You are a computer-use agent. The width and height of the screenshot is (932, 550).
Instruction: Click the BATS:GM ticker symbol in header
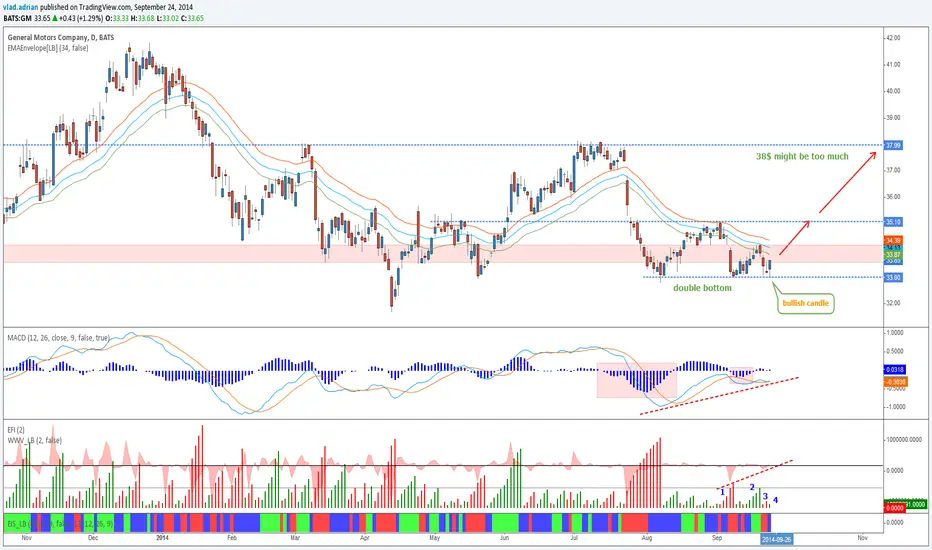point(17,18)
